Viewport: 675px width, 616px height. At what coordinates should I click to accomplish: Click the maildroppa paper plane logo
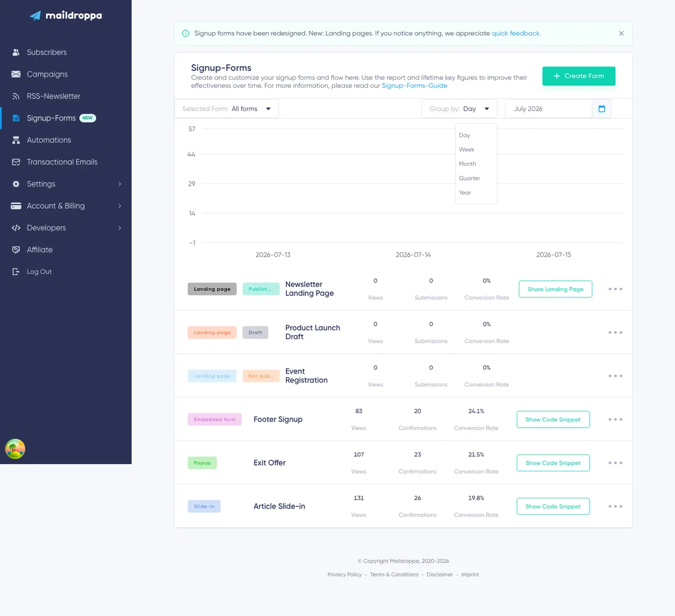tap(35, 16)
